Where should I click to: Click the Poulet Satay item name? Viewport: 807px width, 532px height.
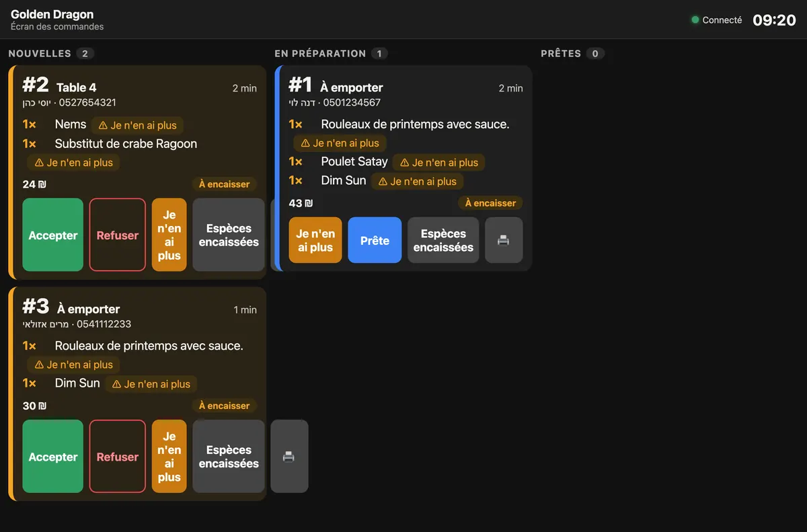[x=354, y=161]
